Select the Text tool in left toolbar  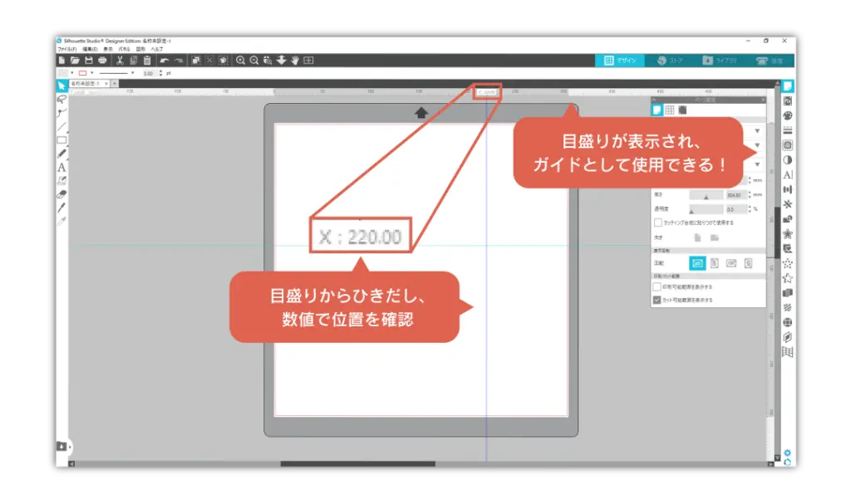click(61, 167)
